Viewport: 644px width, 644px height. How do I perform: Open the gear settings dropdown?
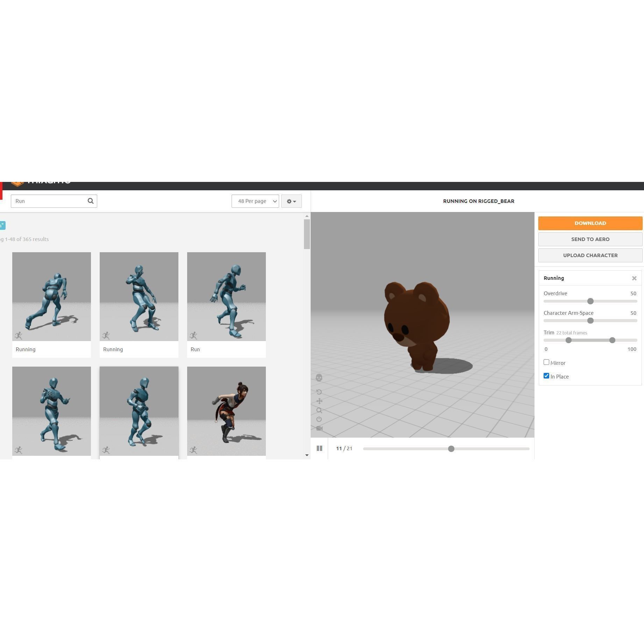[291, 201]
